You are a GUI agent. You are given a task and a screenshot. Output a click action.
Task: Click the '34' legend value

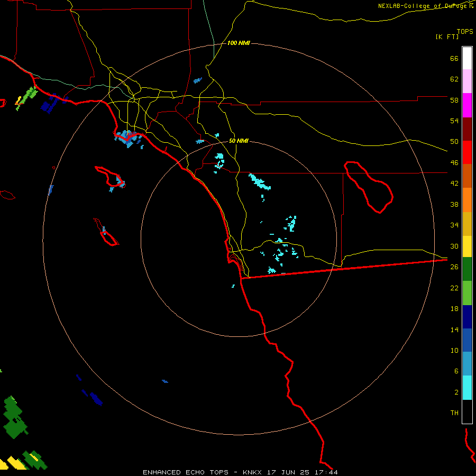point(454,225)
